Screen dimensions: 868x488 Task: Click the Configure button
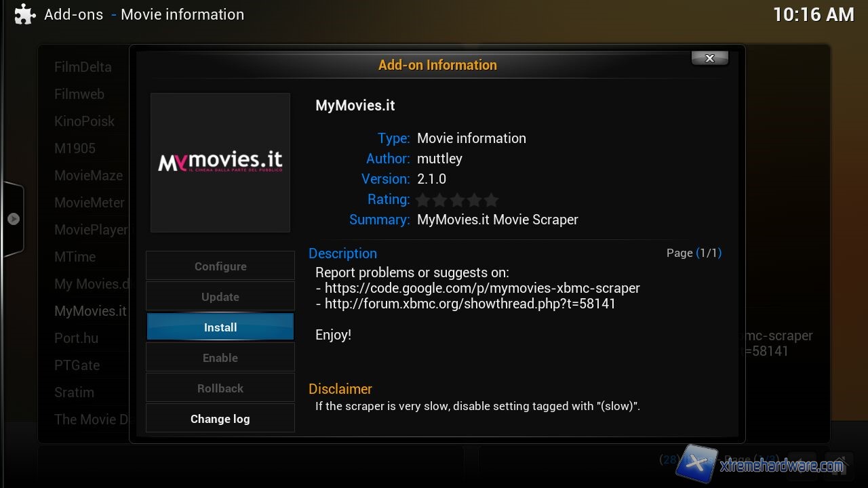(220, 266)
